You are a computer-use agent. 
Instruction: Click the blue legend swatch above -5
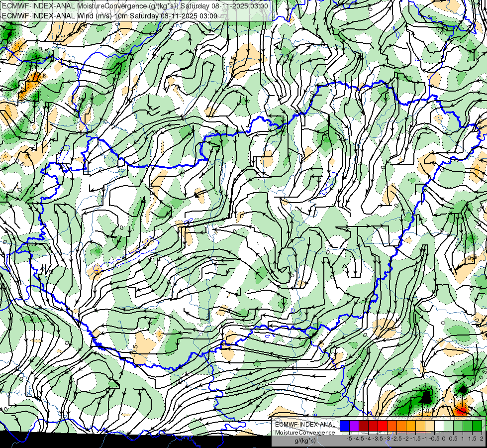[x=345, y=426]
